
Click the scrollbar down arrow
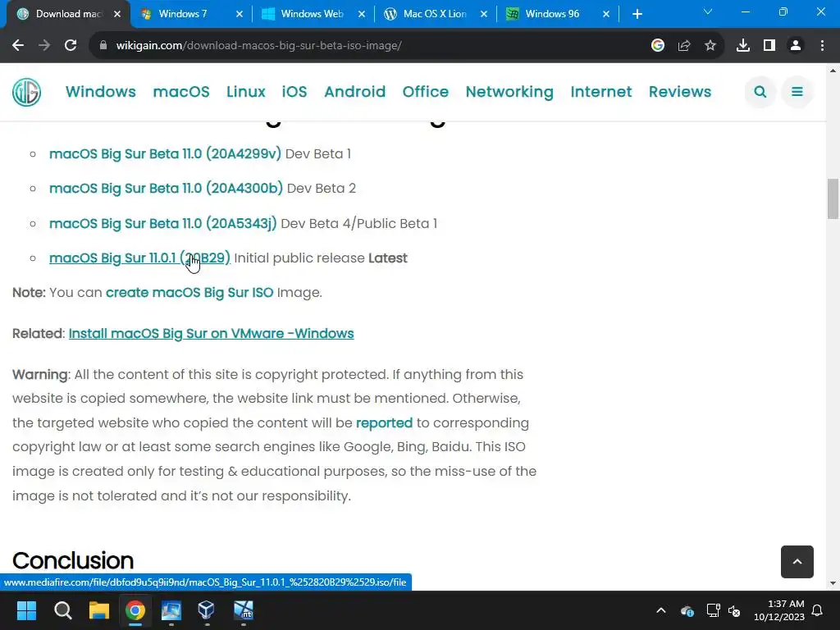click(833, 583)
